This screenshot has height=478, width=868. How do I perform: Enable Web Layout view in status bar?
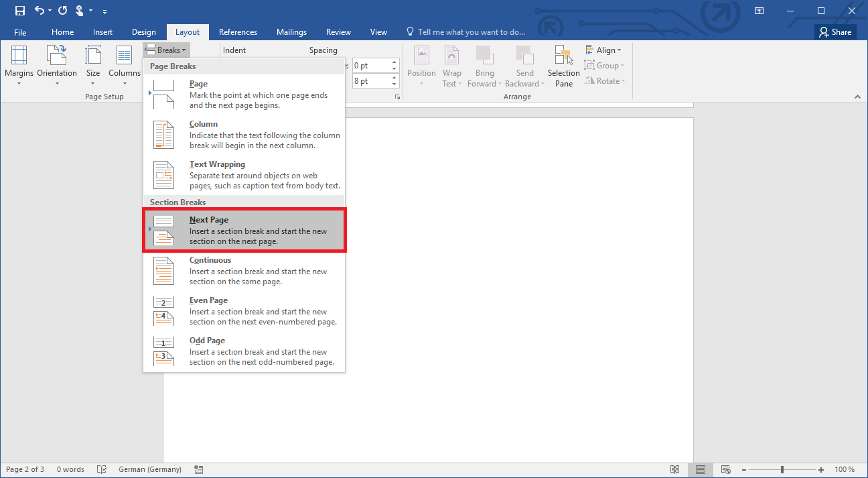pyautogui.click(x=725, y=469)
